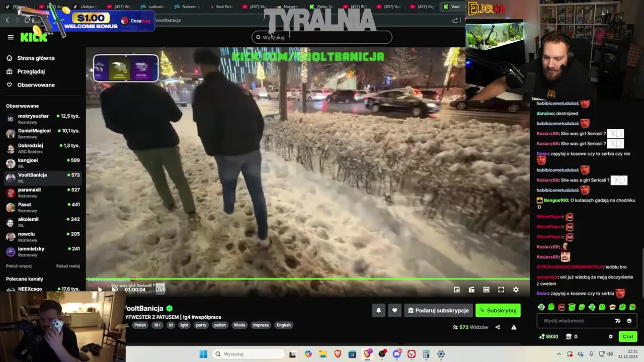Open paramaxil channel in sidebar

(43, 192)
